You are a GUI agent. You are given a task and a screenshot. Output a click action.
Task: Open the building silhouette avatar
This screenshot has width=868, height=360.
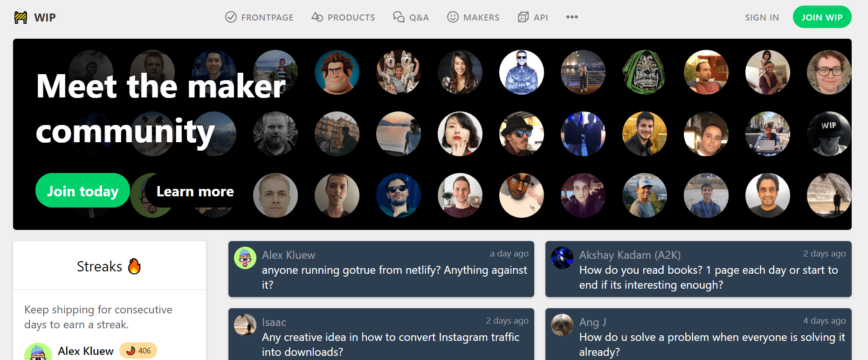pyautogui.click(x=337, y=134)
